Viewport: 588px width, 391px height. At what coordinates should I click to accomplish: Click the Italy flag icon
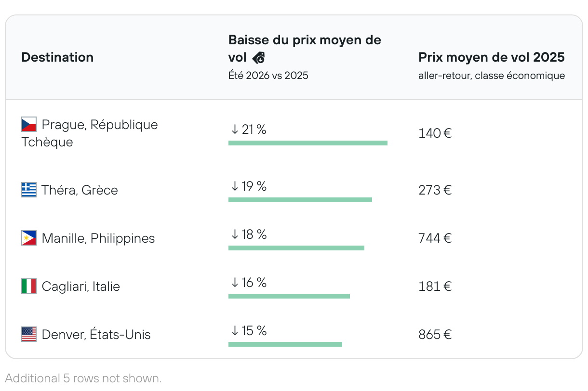(x=29, y=286)
